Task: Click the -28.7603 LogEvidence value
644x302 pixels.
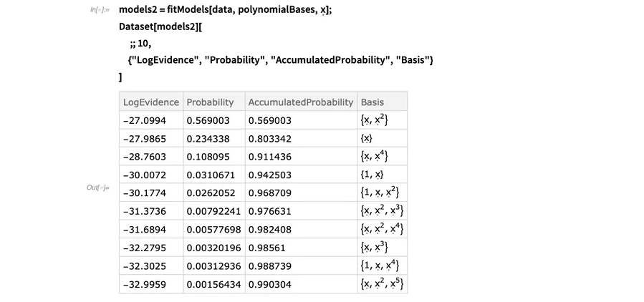Action: (145, 157)
